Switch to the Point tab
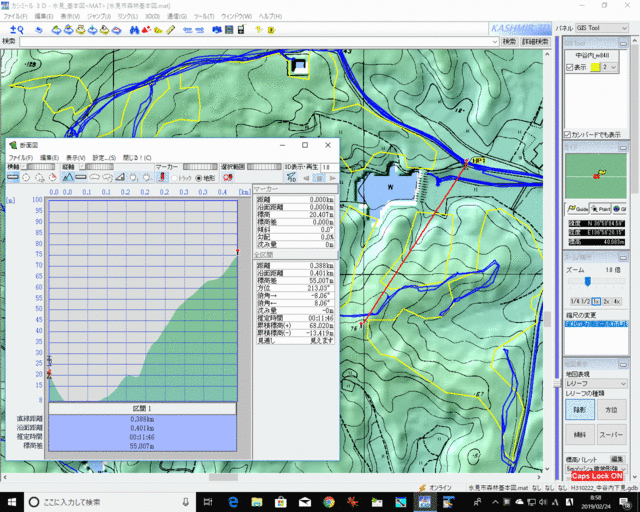 pos(600,209)
